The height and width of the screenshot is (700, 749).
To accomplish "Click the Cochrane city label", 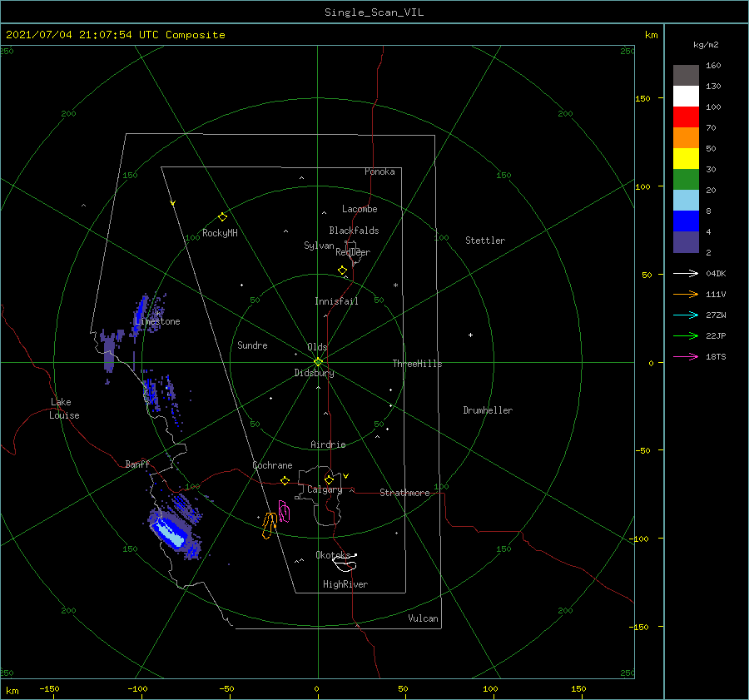I will coord(272,465).
